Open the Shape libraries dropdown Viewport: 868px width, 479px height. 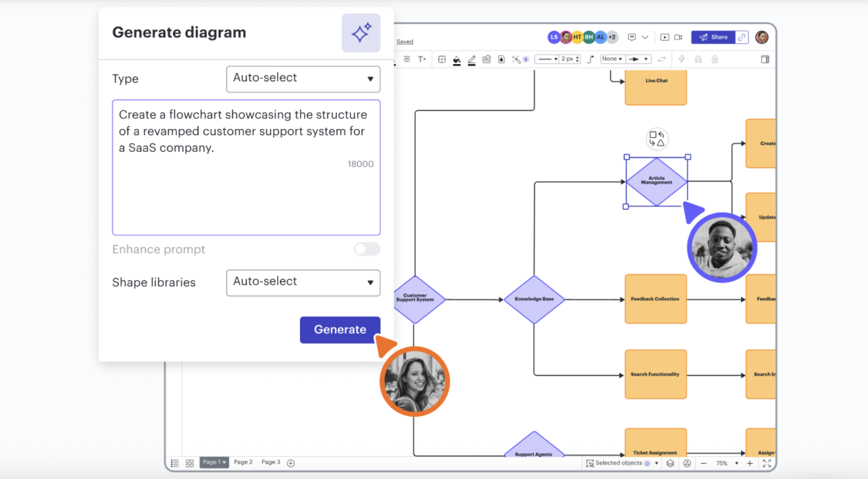point(303,282)
